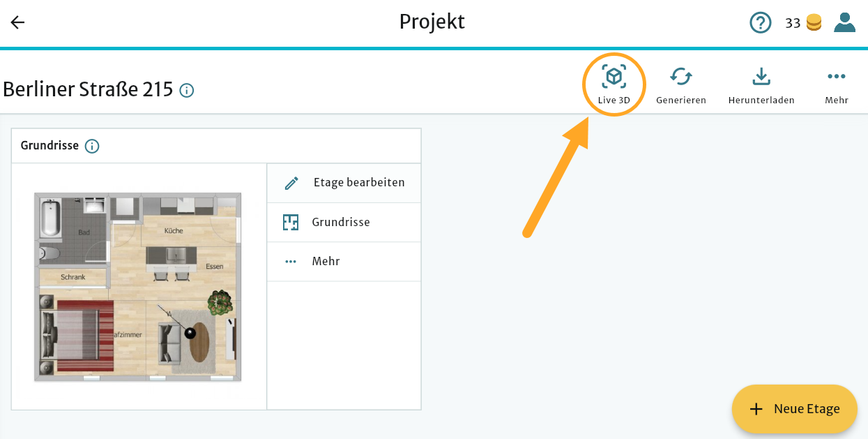Click the coin count showing 33

(x=793, y=22)
